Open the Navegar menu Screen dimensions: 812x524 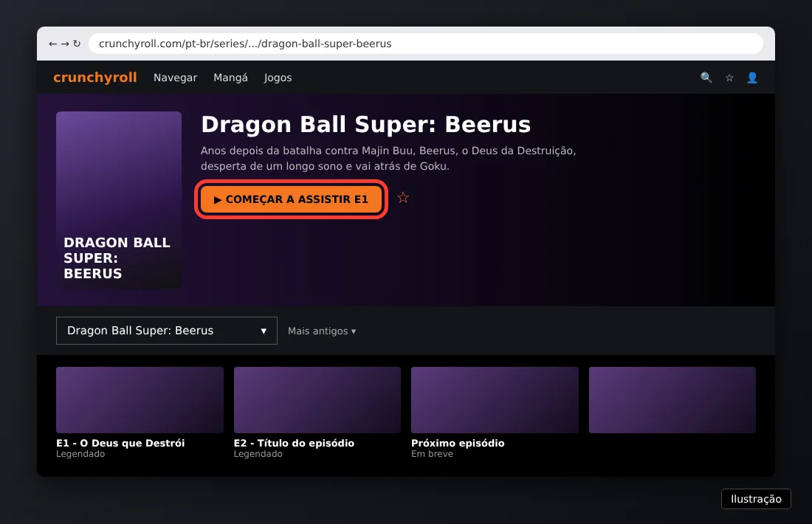[175, 77]
